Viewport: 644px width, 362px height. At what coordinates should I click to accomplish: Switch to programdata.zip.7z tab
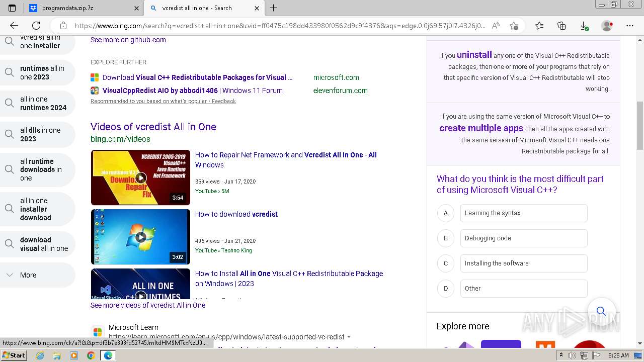[x=84, y=8]
